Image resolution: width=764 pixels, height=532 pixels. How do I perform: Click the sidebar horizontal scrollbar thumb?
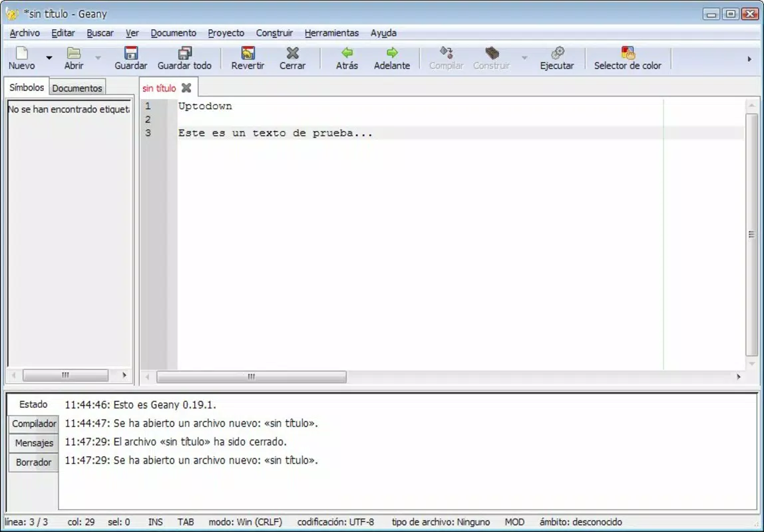[x=65, y=375]
